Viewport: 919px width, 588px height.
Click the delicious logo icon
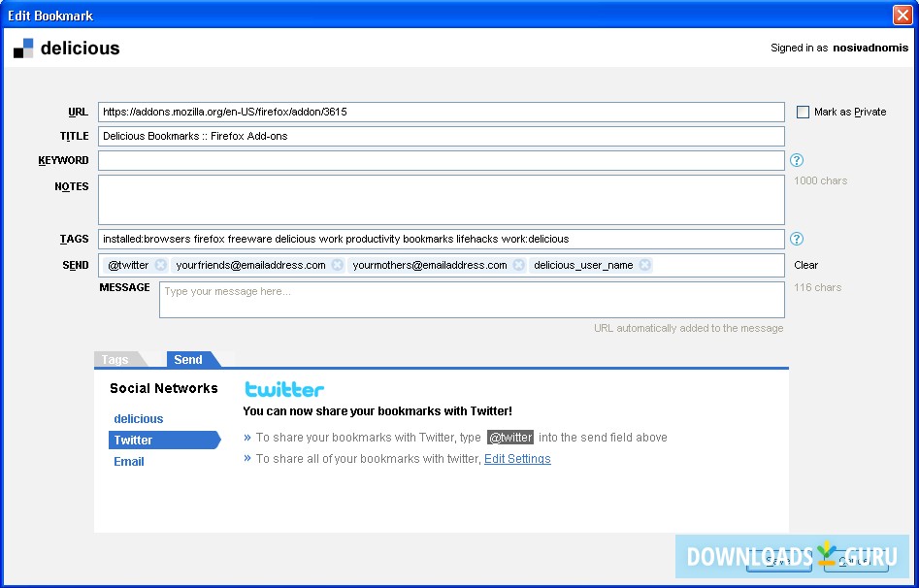click(23, 49)
